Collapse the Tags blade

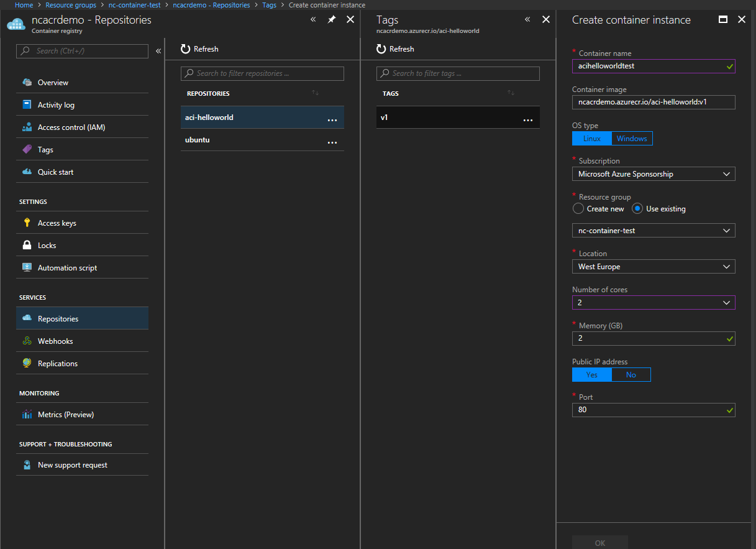point(527,19)
